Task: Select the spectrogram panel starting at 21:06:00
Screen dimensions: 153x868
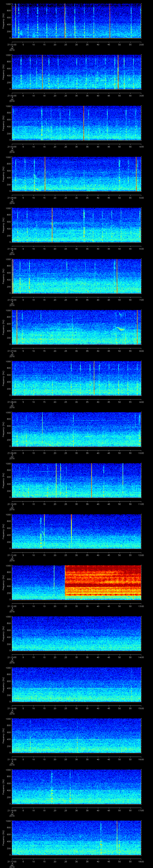Action: 77,276
